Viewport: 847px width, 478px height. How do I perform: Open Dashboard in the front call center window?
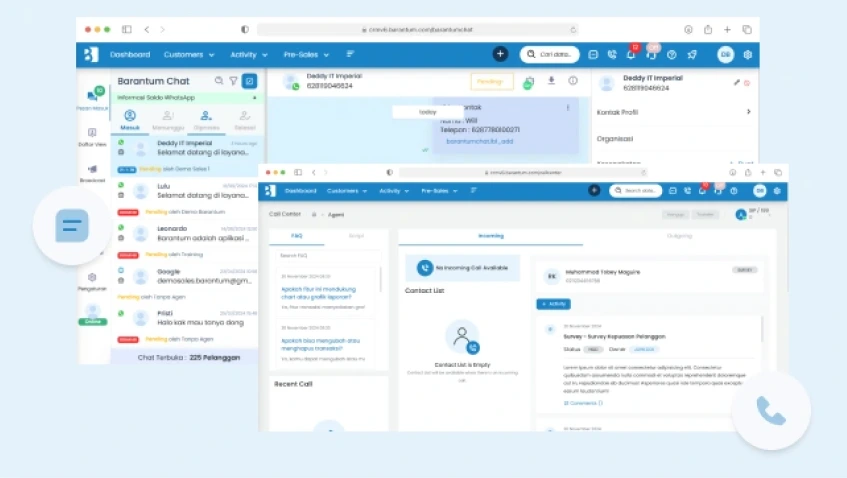tap(300, 191)
